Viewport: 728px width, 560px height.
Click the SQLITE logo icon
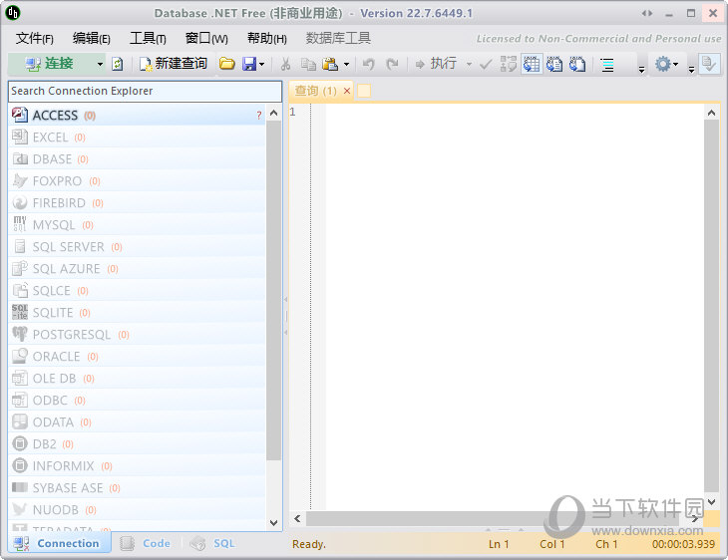20,312
